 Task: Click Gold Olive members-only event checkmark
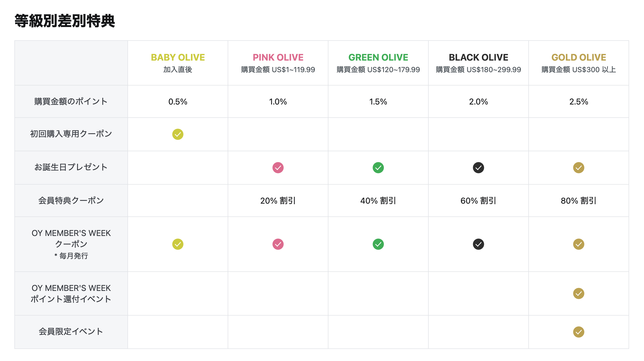tap(579, 332)
